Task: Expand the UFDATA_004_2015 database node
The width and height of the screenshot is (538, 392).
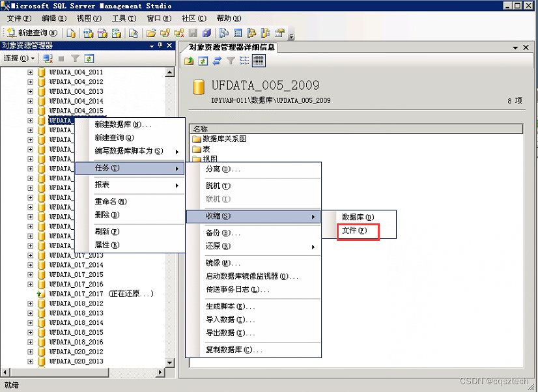Action: (30, 111)
